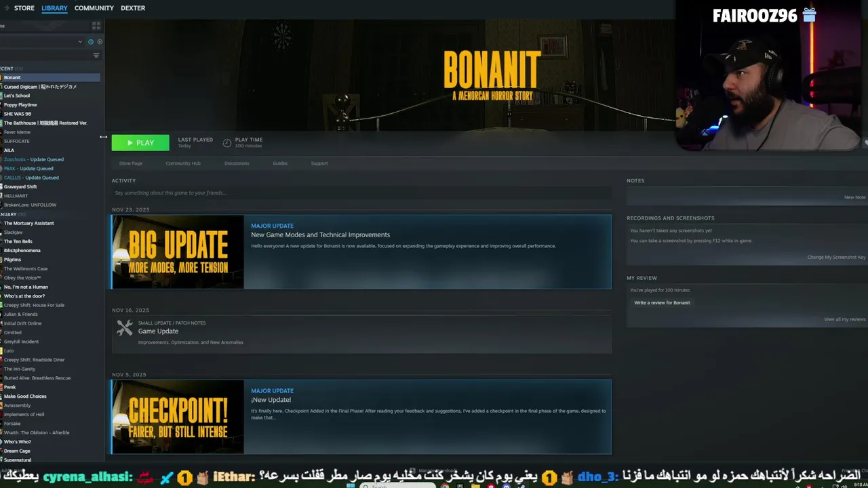Select Greyhill Incident game entry

pos(21,342)
